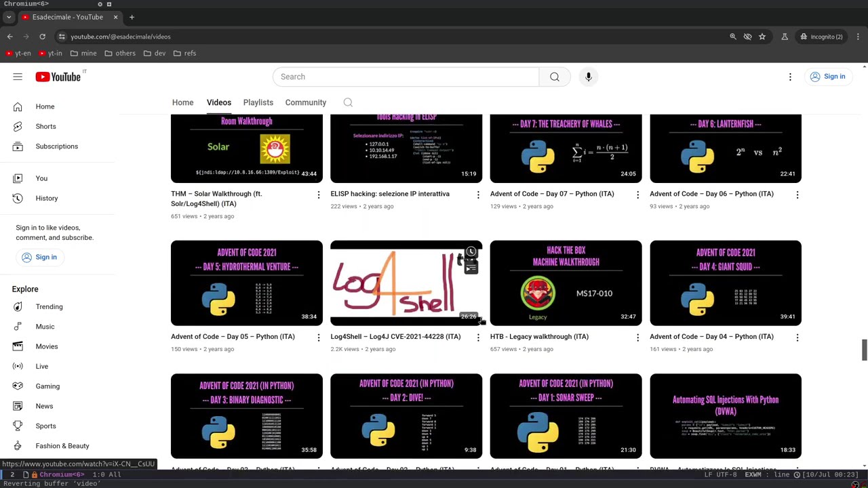Open dev bookmarks folder
This screenshot has width=868, height=488.
point(155,53)
